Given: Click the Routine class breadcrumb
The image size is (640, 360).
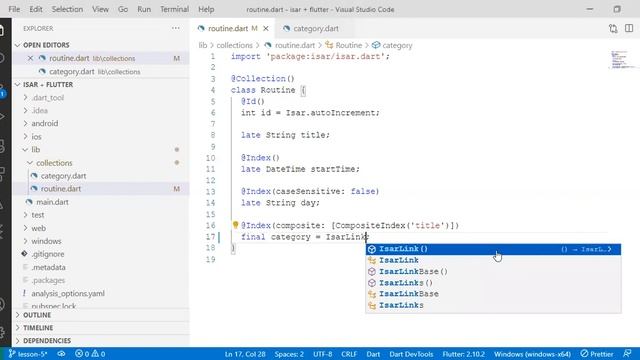Looking at the screenshot, I should (344, 45).
